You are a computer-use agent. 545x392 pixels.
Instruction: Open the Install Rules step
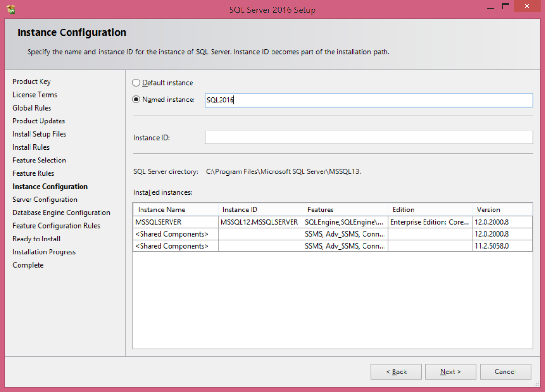(x=31, y=147)
